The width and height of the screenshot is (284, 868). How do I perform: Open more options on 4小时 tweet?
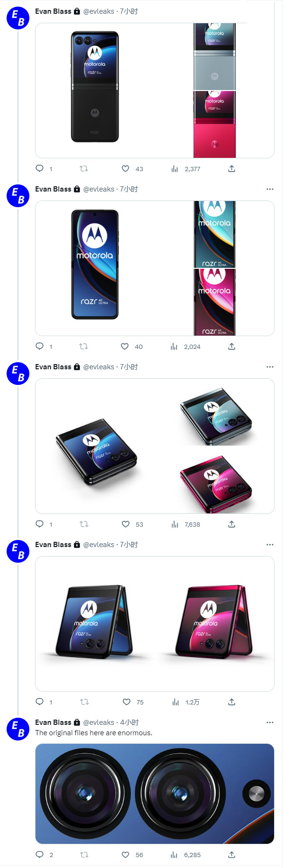[270, 722]
